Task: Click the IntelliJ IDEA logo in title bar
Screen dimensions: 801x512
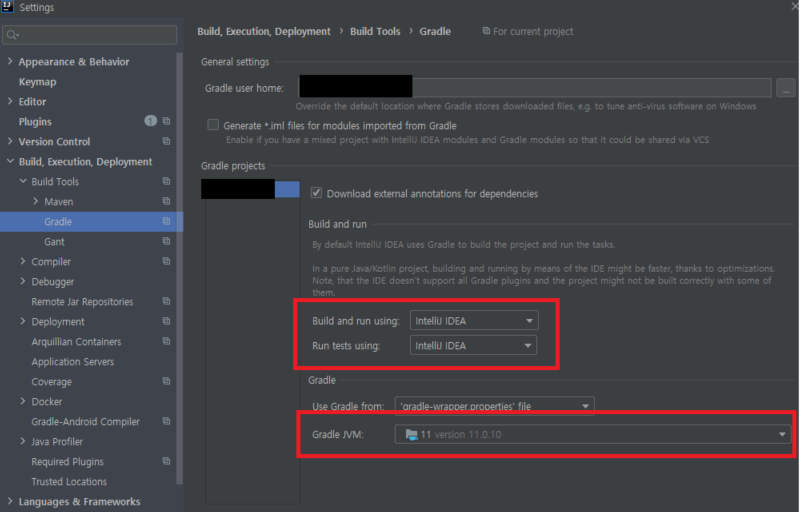Action: point(7,6)
